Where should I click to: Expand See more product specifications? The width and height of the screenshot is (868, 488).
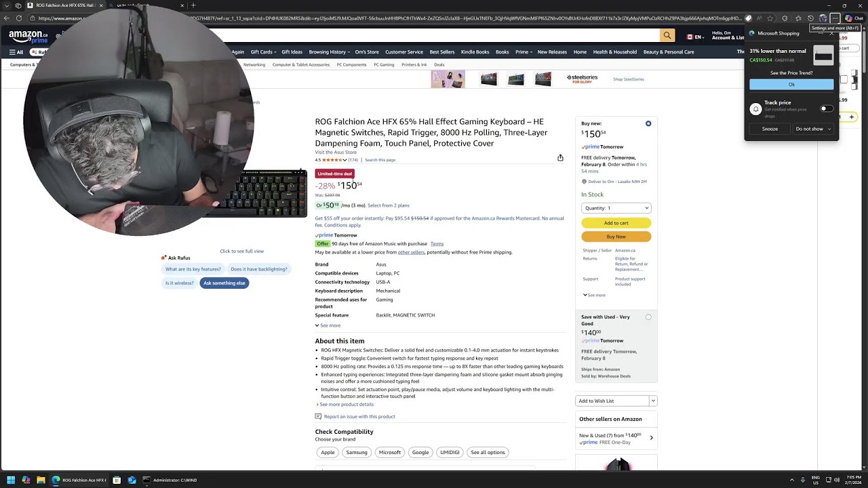click(x=328, y=325)
